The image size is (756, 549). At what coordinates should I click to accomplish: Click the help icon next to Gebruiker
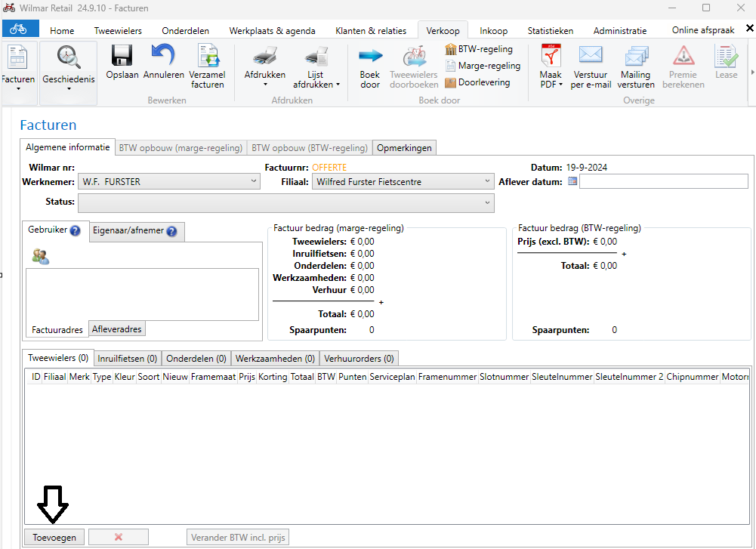pos(75,231)
